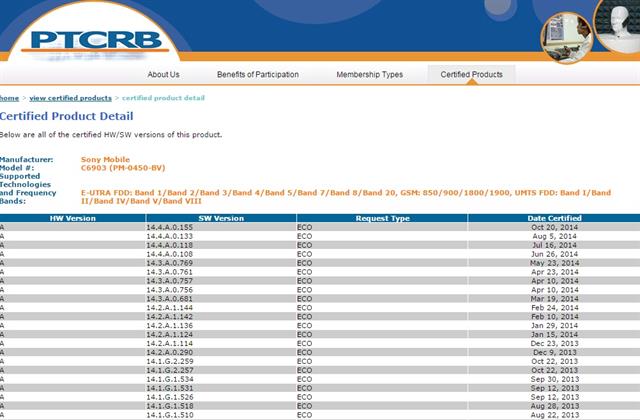Click SW version 14.4.A.0.155
The width and height of the screenshot is (640, 420).
[170, 227]
